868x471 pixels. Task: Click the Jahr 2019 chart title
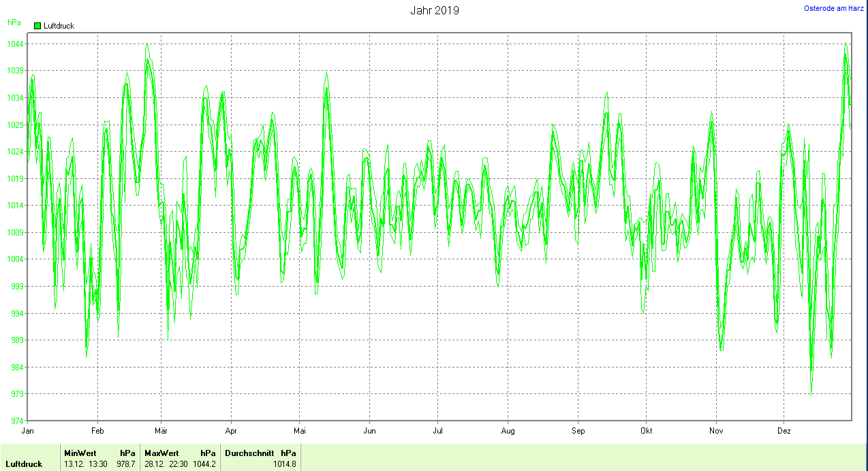coord(434,10)
